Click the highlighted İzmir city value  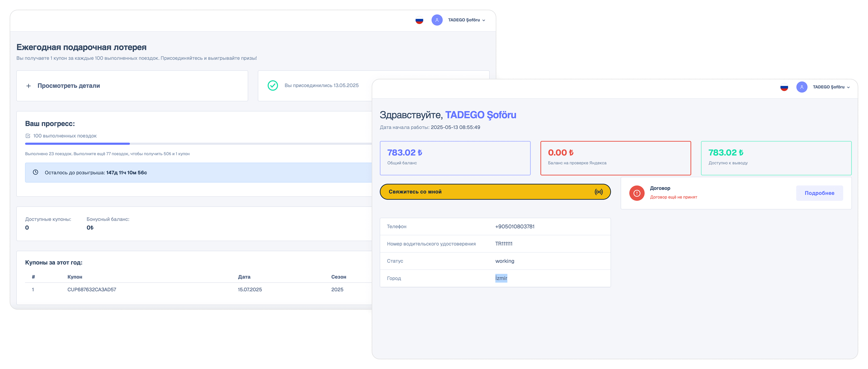(501, 278)
